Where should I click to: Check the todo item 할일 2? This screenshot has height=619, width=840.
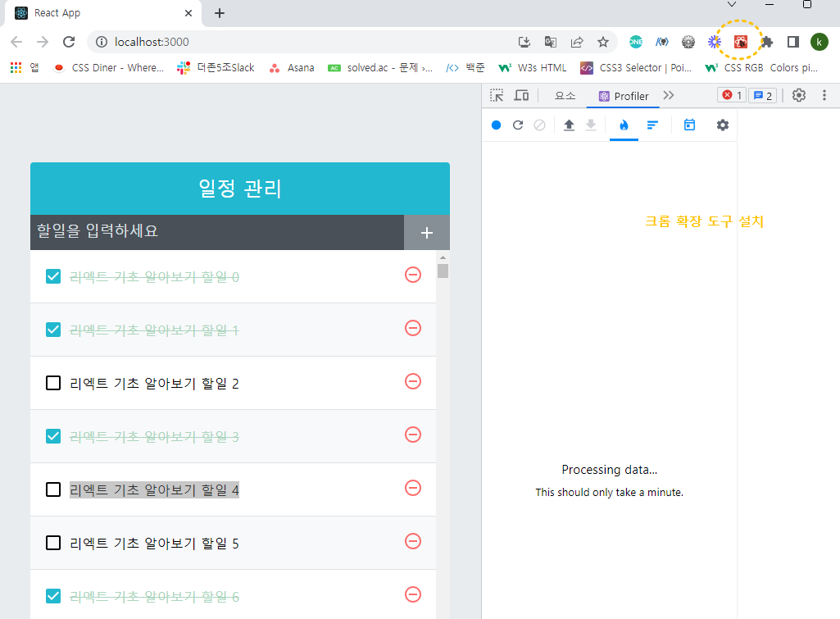coord(53,383)
